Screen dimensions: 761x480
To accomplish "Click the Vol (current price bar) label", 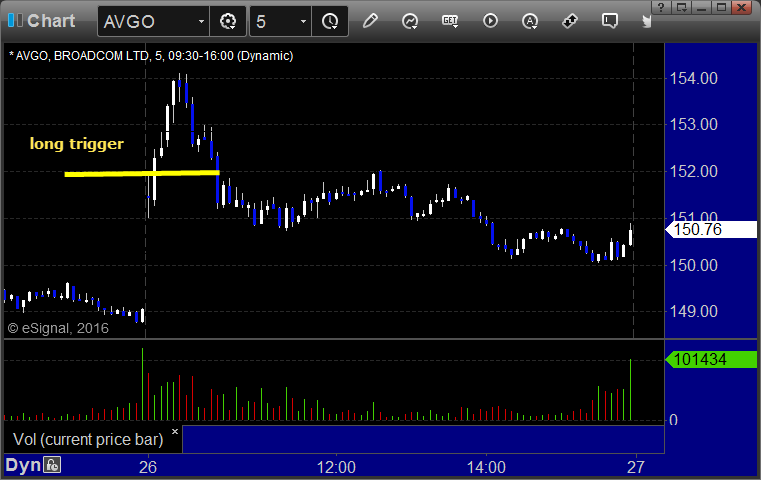I will point(88,440).
